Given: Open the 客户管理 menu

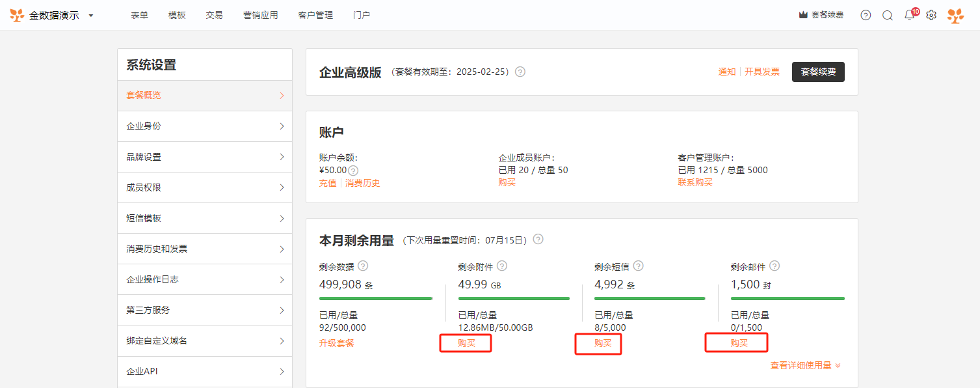Looking at the screenshot, I should point(315,15).
